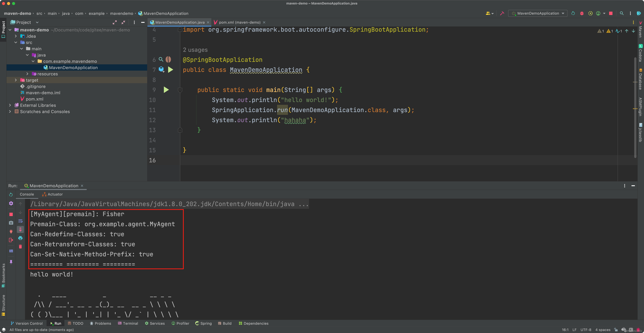Click the '2 usages' inlay hint
This screenshot has width=644, height=333.
tap(195, 50)
